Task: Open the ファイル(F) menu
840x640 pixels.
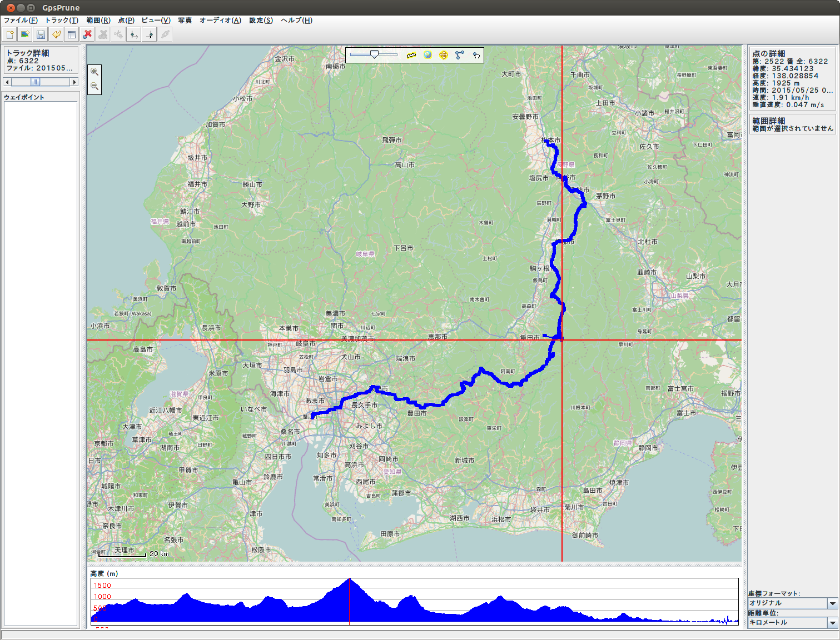Action: 21,20
